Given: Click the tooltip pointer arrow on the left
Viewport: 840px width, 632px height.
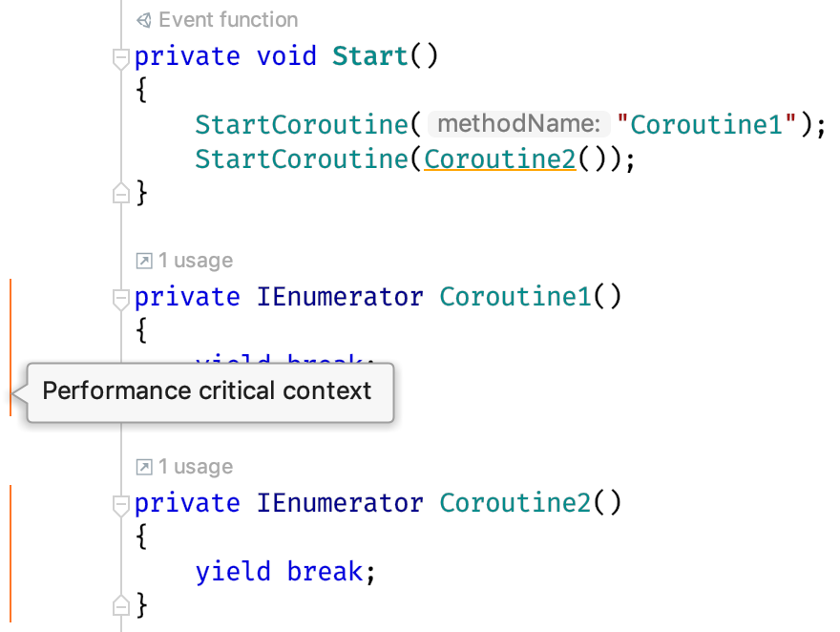Looking at the screenshot, I should (x=15, y=391).
